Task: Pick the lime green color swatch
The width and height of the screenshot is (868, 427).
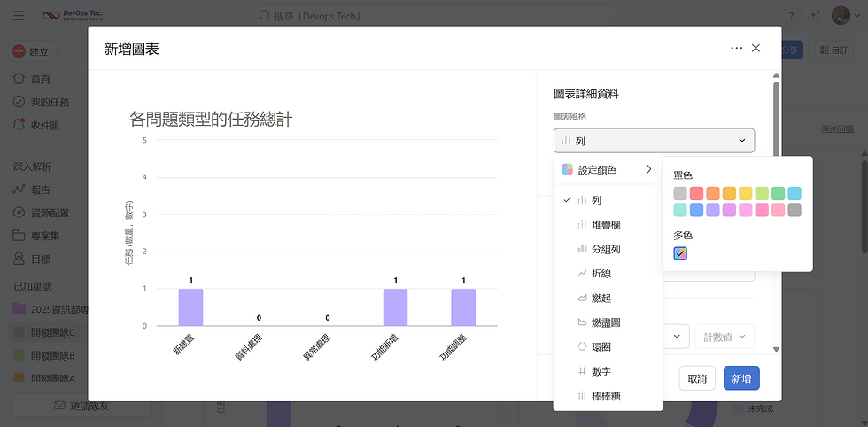Action: (x=762, y=193)
